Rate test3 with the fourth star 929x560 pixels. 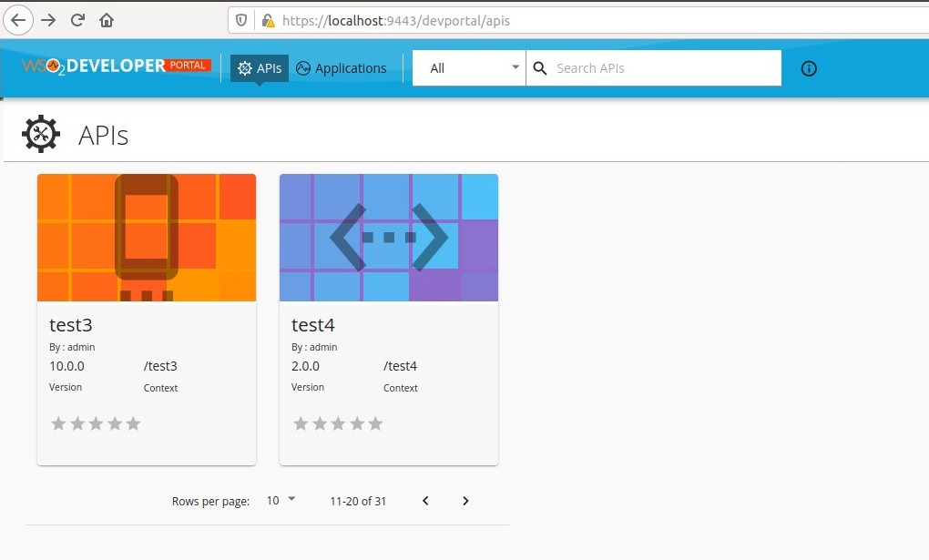pyautogui.click(x=115, y=423)
